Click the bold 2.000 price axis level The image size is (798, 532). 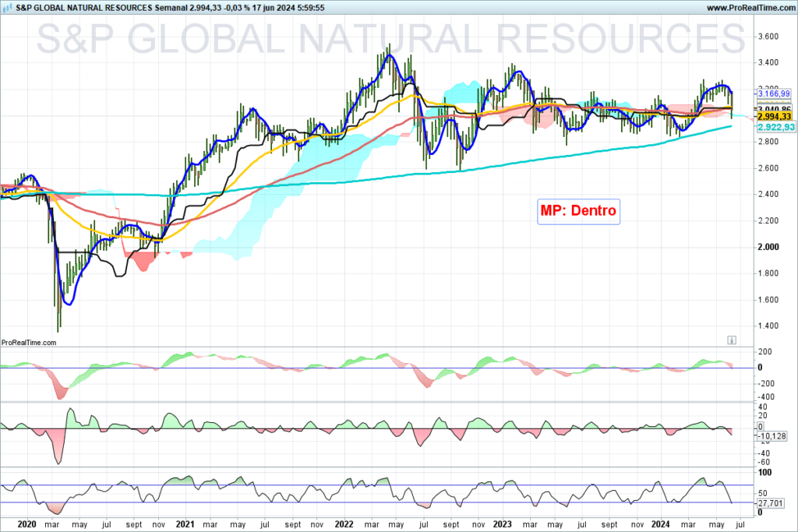(768, 247)
